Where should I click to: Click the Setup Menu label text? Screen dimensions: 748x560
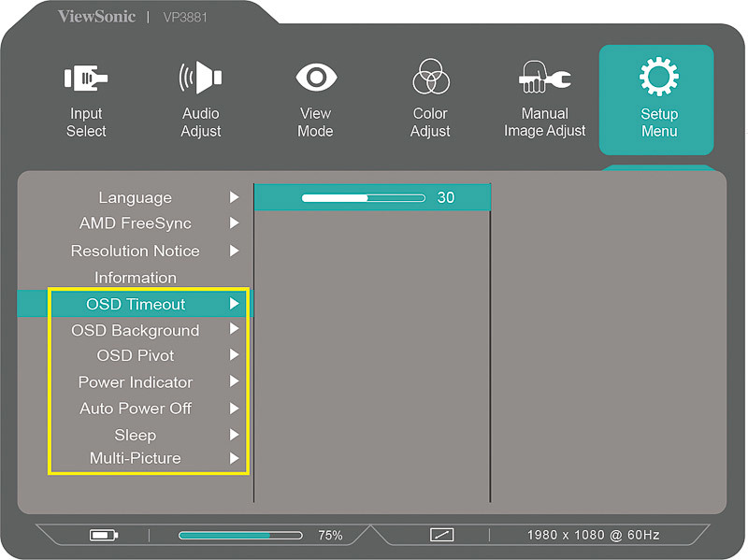(x=659, y=122)
